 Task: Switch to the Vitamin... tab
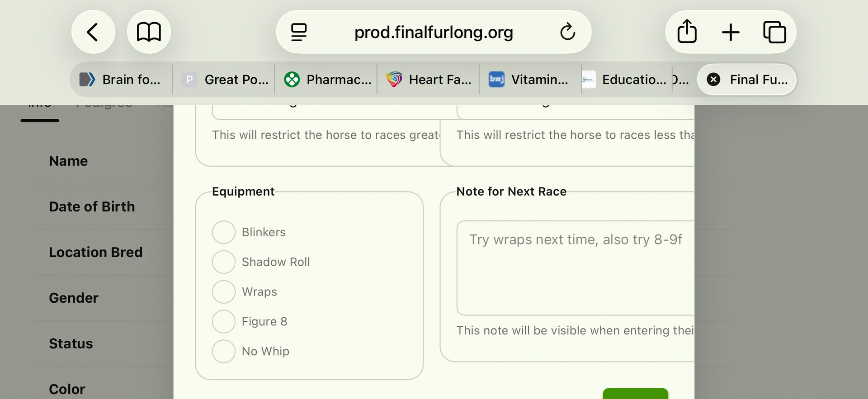point(529,80)
